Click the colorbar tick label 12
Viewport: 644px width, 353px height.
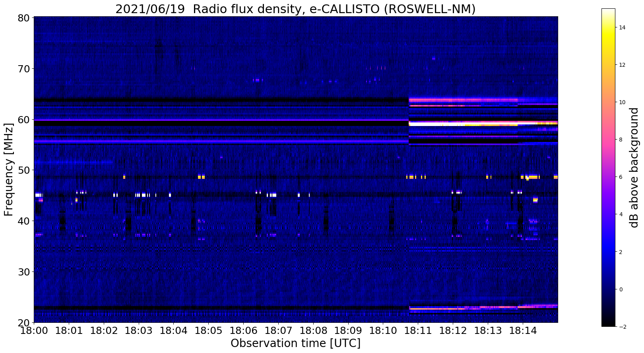coord(623,65)
